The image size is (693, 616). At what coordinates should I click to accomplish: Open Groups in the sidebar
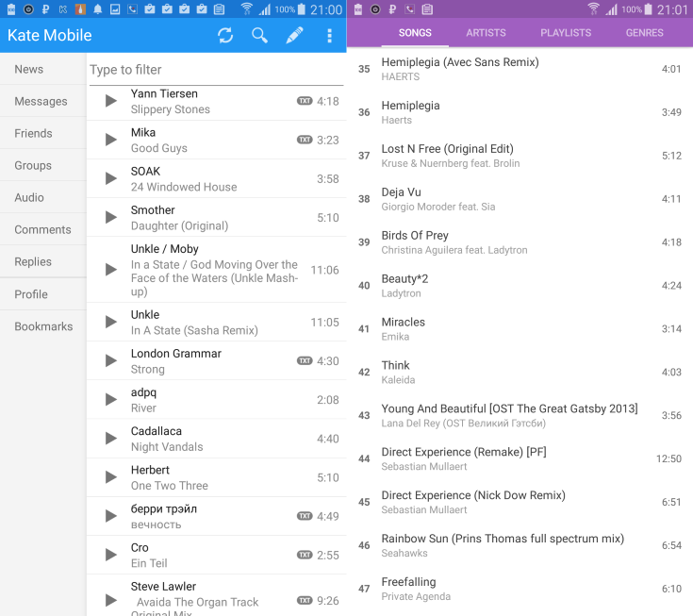click(x=42, y=165)
